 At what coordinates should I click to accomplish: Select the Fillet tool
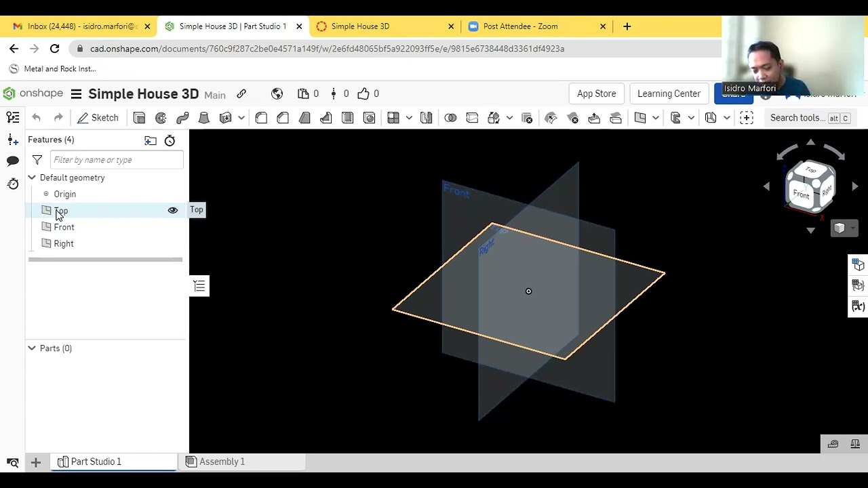click(x=261, y=118)
